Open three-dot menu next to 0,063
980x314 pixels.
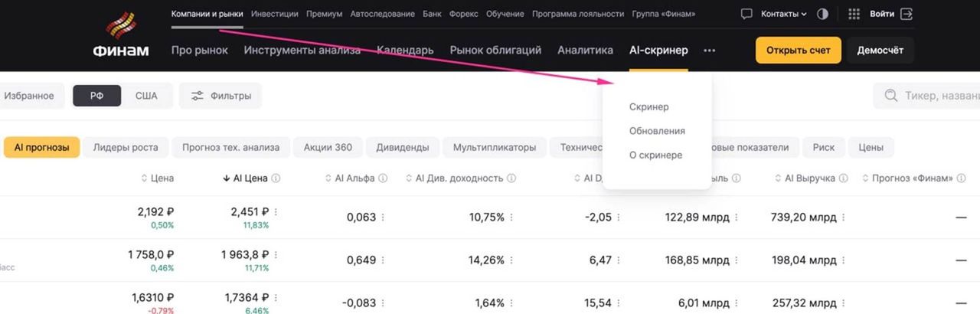click(383, 218)
